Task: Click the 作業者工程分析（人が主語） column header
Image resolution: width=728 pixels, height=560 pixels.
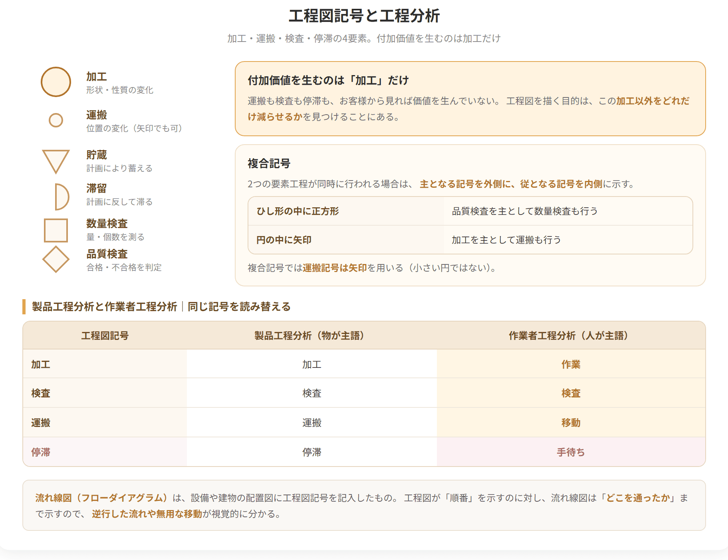Action: coord(571,336)
